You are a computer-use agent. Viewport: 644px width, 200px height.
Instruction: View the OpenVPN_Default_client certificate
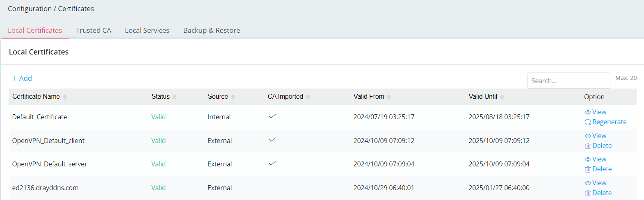tap(595, 136)
